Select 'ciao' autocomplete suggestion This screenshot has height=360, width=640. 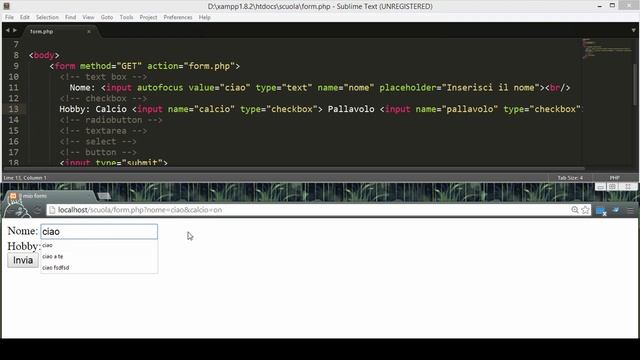pos(99,245)
